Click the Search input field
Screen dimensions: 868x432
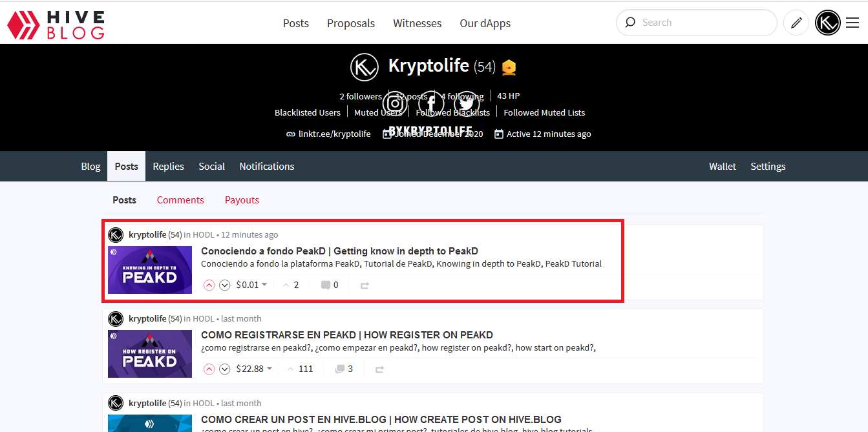pos(697,23)
